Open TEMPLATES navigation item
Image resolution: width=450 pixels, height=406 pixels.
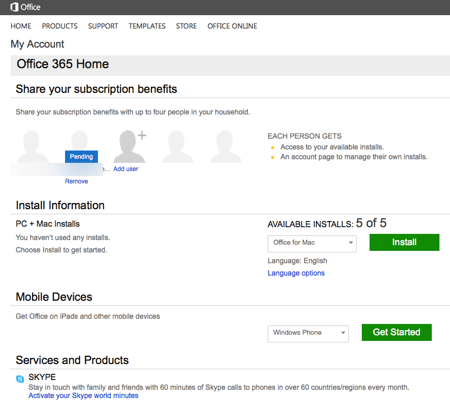pyautogui.click(x=147, y=26)
